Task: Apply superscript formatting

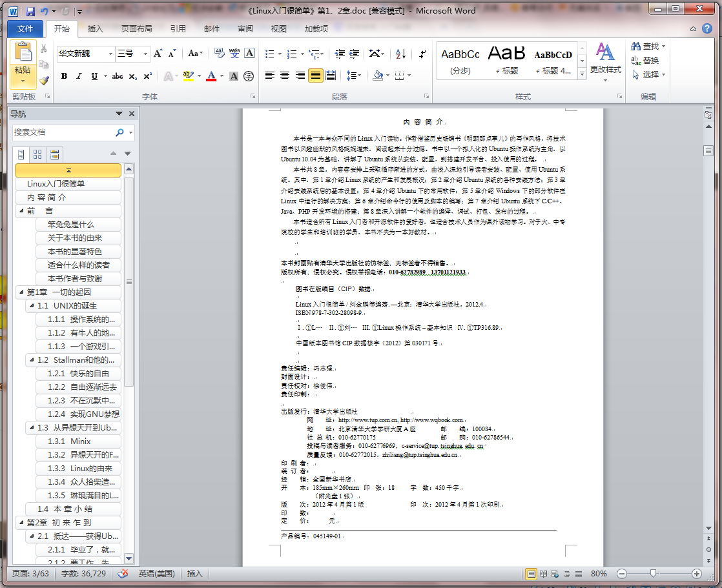Action: click(147, 76)
